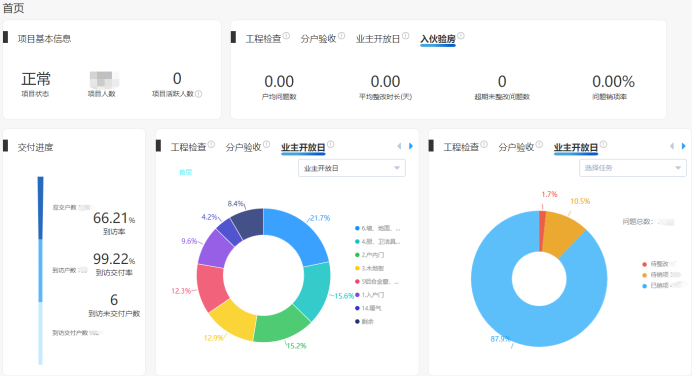Click info icon next to 入伙验房 tab
Image resolution: width=692 pixels, height=376 pixels.
click(x=461, y=36)
